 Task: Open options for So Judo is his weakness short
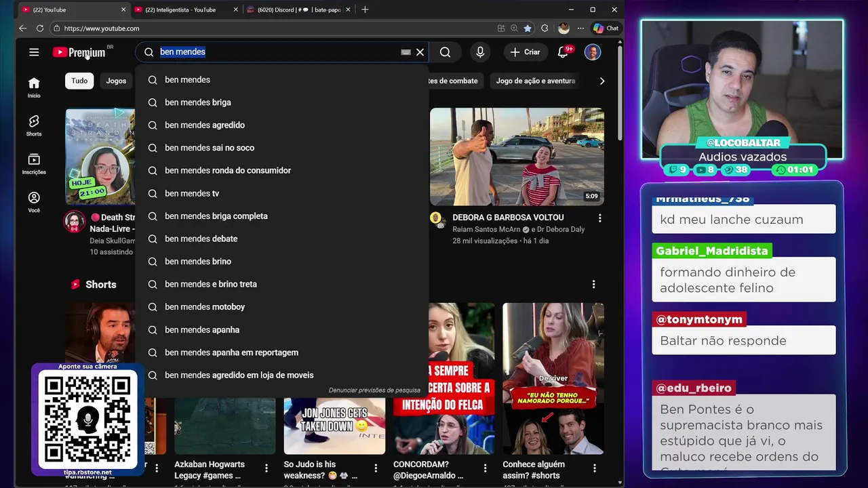[x=376, y=468]
